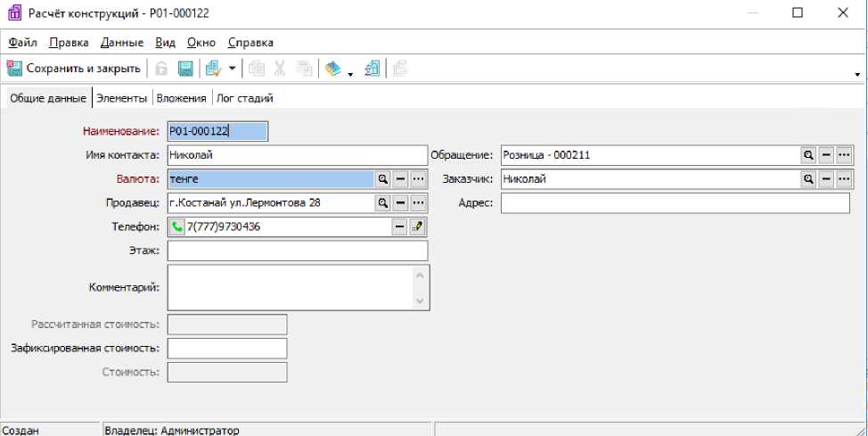
Task: Click minus clear button in Обращение row
Action: click(x=826, y=155)
